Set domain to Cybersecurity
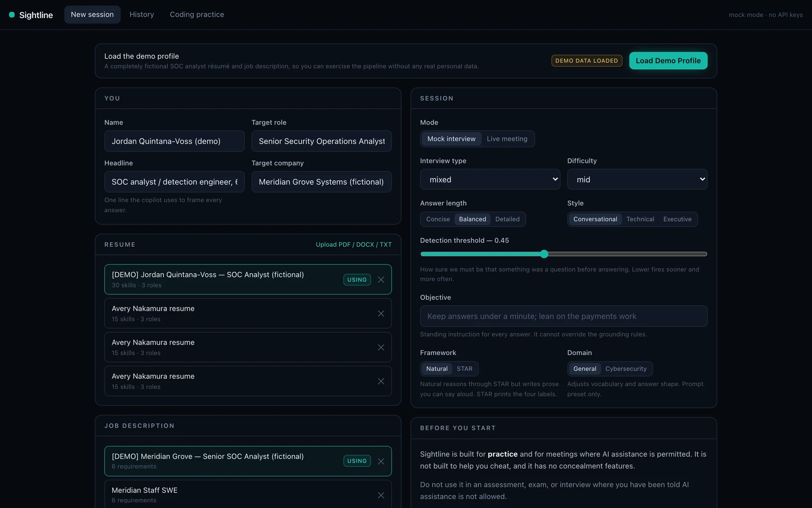 click(626, 368)
